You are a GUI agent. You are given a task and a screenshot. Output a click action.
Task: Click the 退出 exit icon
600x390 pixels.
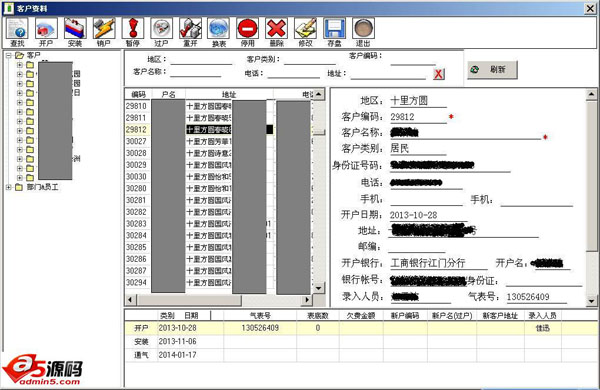point(363,32)
